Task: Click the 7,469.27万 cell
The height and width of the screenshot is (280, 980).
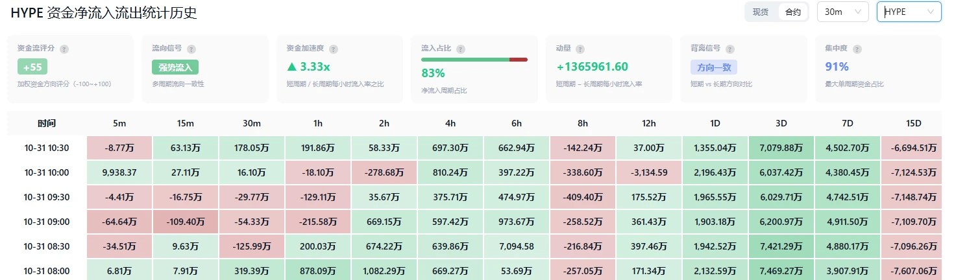Action: pos(781,270)
